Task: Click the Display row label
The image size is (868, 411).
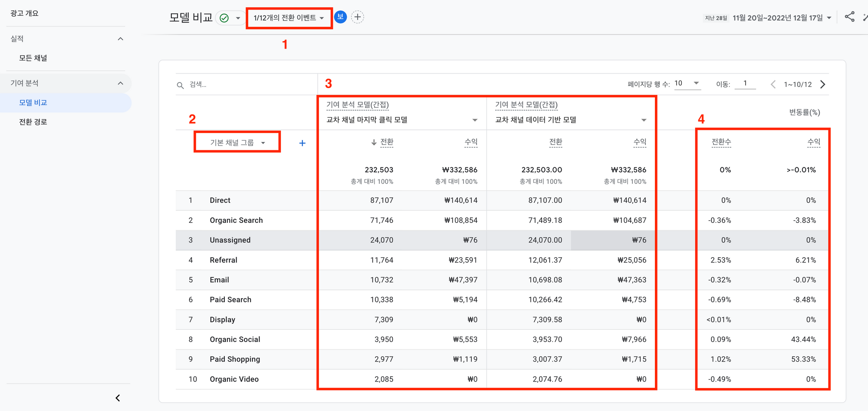Action: pyautogui.click(x=222, y=319)
